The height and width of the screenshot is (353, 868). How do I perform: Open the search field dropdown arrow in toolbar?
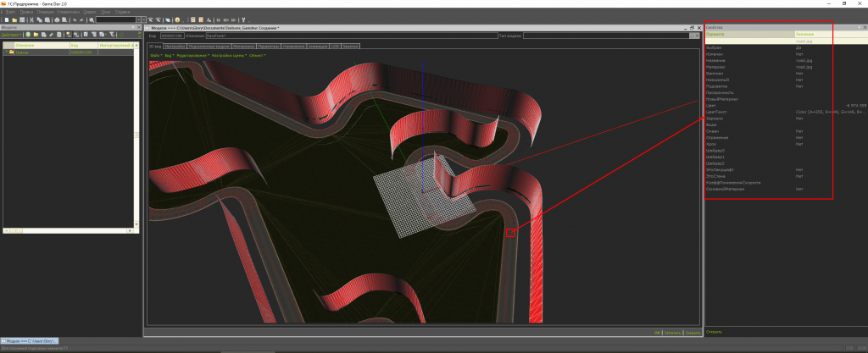(138, 19)
